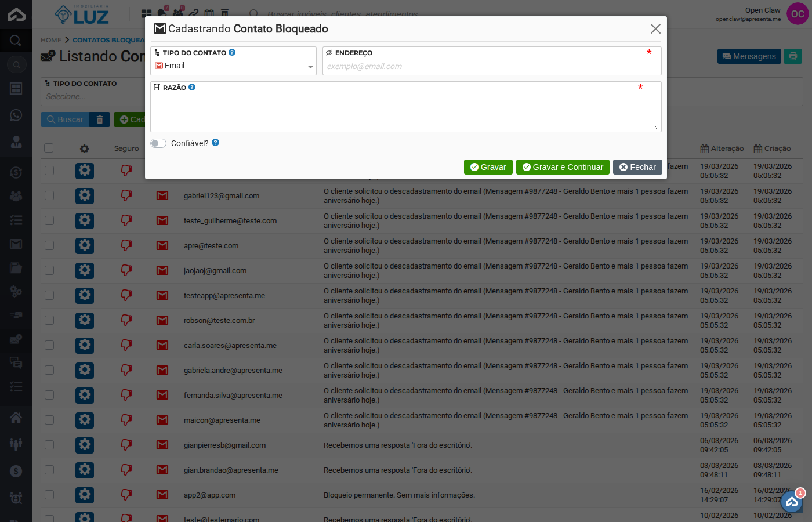The image size is (812, 522).
Task: Click the Fechar button
Action: (x=637, y=167)
